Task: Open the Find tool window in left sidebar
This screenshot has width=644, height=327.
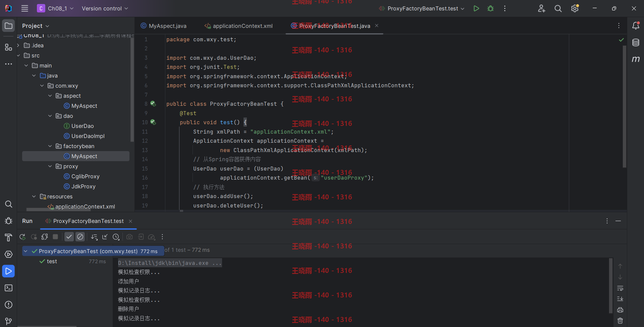Action: pyautogui.click(x=8, y=204)
